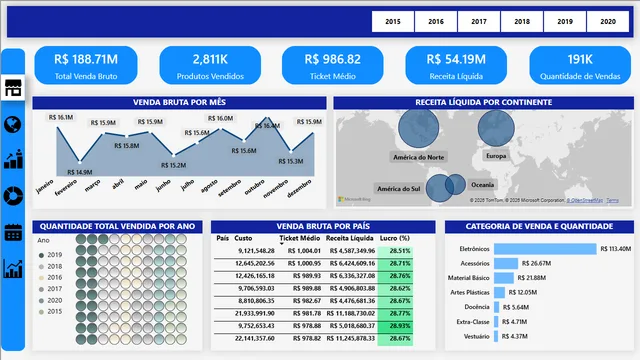
Task: Filter by year 2018
Action: coord(522,21)
